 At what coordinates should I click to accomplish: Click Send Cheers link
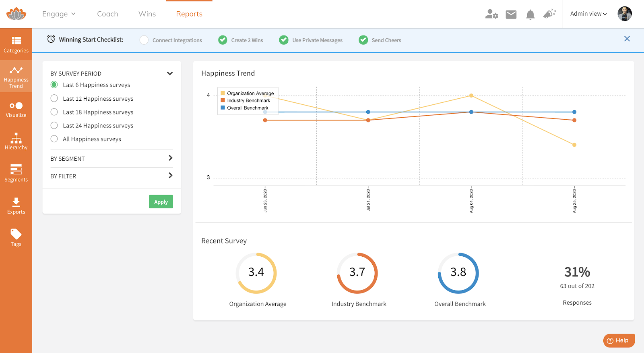(x=386, y=40)
